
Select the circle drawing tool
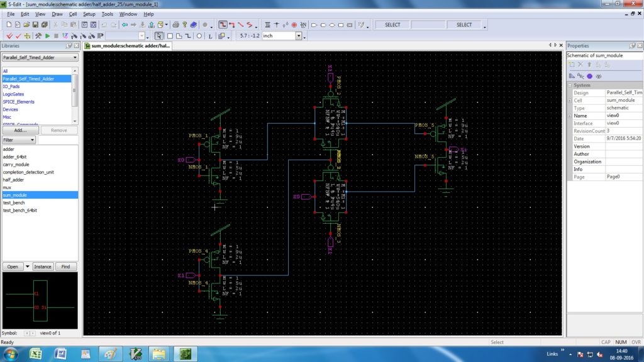[x=198, y=36]
